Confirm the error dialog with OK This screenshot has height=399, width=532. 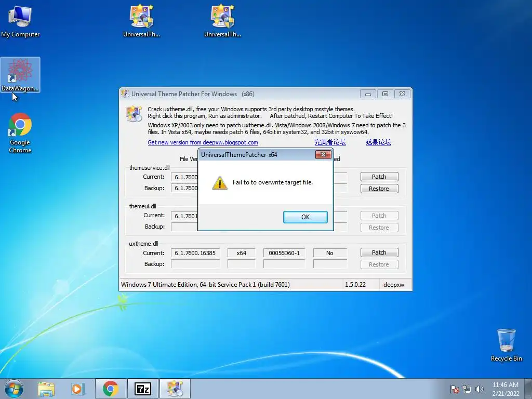point(305,217)
